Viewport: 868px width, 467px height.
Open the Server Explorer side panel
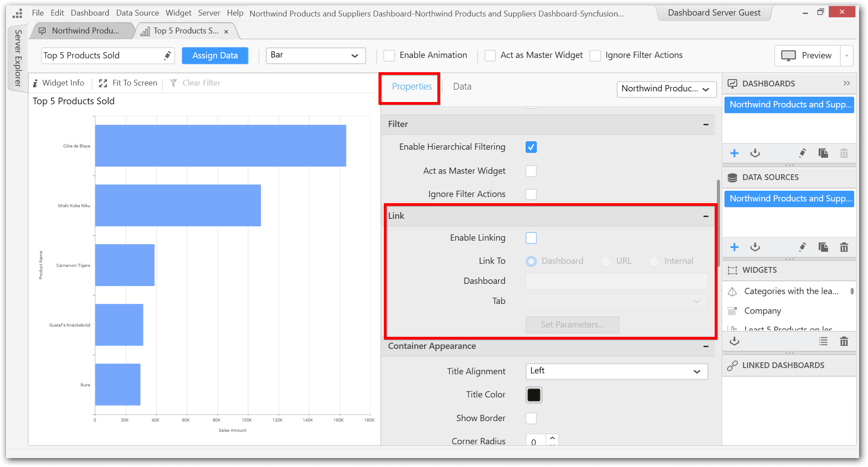pyautogui.click(x=18, y=58)
